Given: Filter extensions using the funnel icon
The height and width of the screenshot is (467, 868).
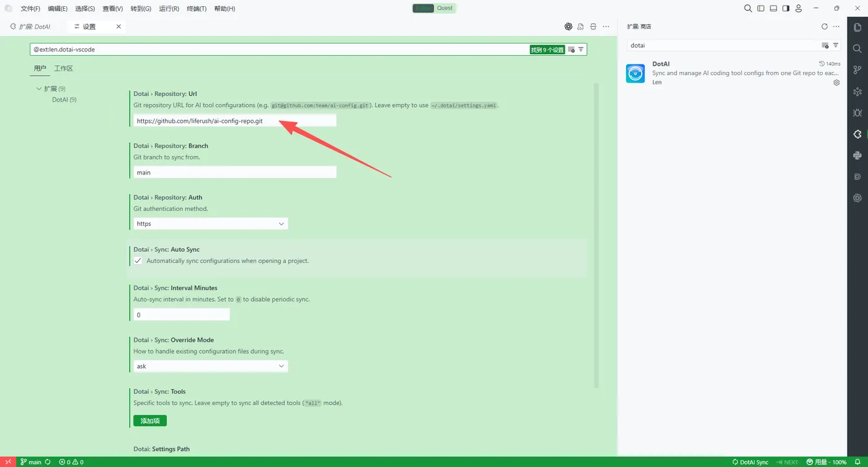Looking at the screenshot, I should (x=836, y=45).
